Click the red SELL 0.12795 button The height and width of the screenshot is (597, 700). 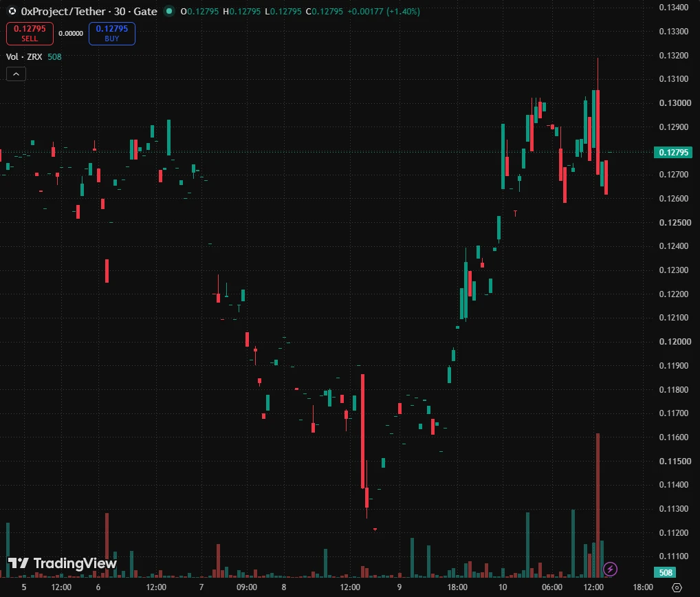point(30,34)
